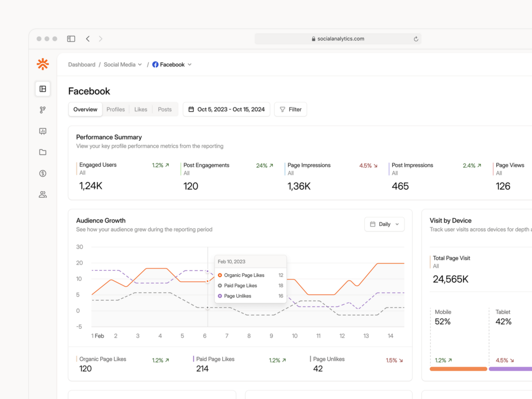Click the Engaged Users 1,24K value
Viewport: 532px width, 399px height.
tap(91, 186)
